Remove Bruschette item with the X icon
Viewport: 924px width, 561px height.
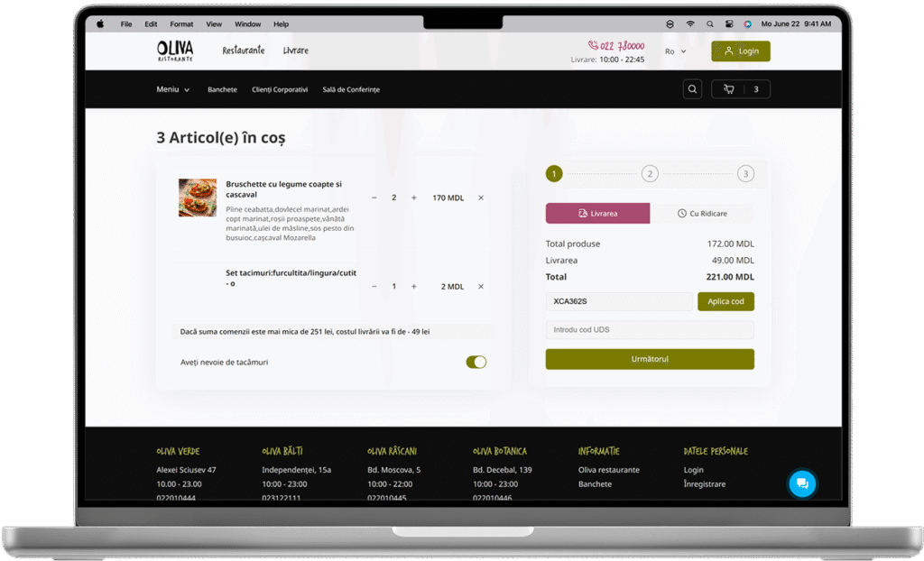pyautogui.click(x=481, y=198)
